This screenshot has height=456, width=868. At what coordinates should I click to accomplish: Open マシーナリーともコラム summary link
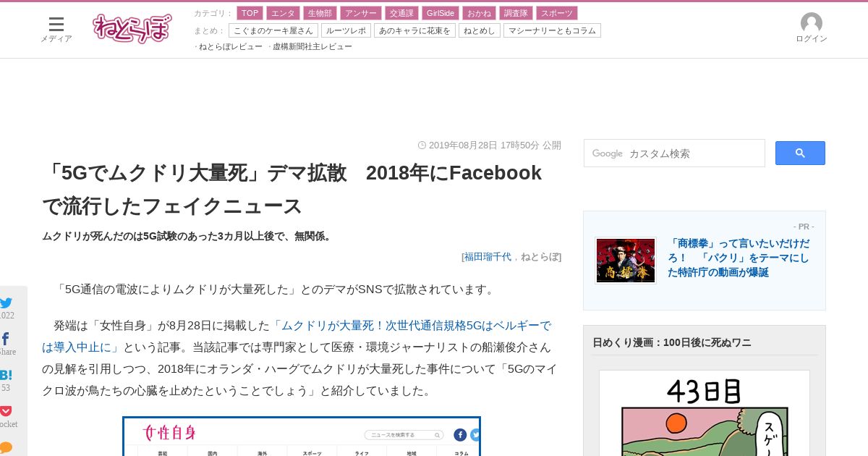pyautogui.click(x=552, y=30)
